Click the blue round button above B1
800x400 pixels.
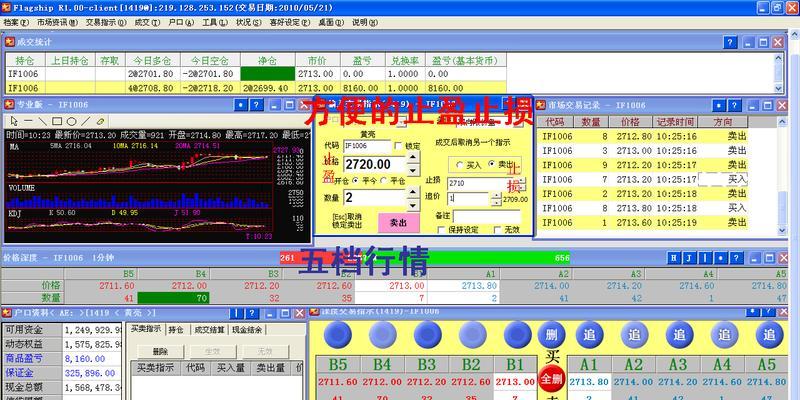(x=518, y=335)
